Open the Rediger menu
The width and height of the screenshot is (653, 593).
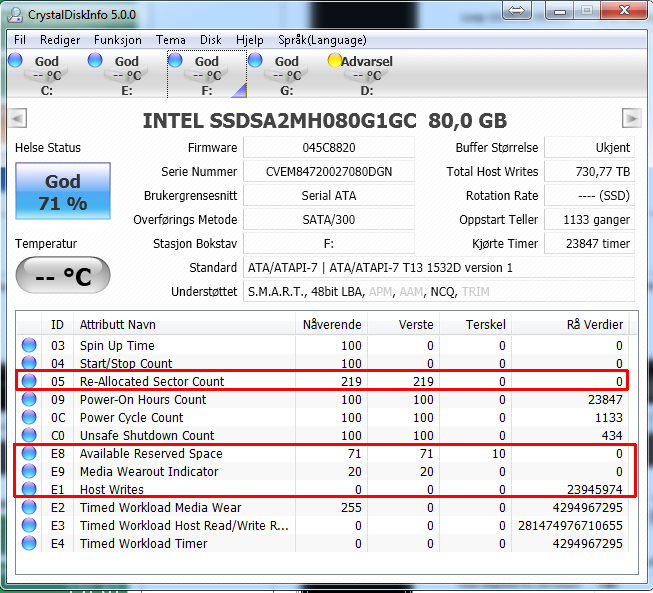tap(60, 40)
